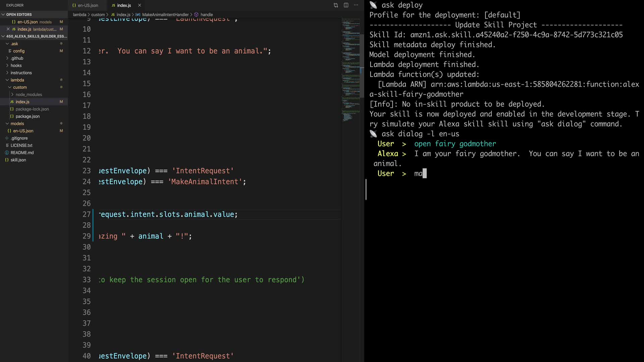Select the index.js editor tab
This screenshot has width=644, height=362.
124,5
